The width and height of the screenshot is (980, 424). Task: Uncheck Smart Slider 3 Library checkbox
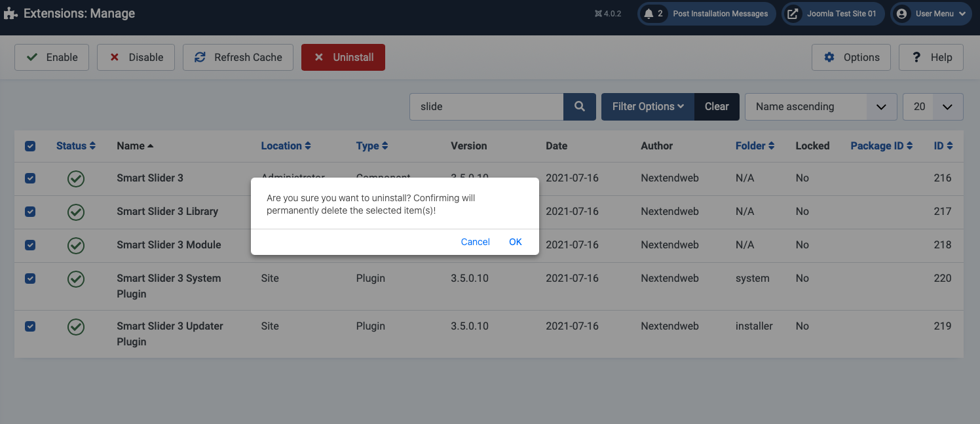click(30, 212)
